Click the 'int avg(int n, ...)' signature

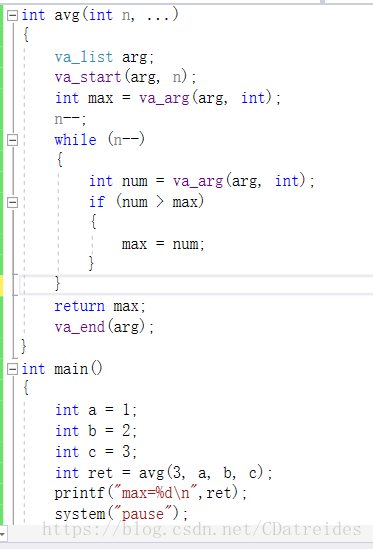(x=100, y=15)
